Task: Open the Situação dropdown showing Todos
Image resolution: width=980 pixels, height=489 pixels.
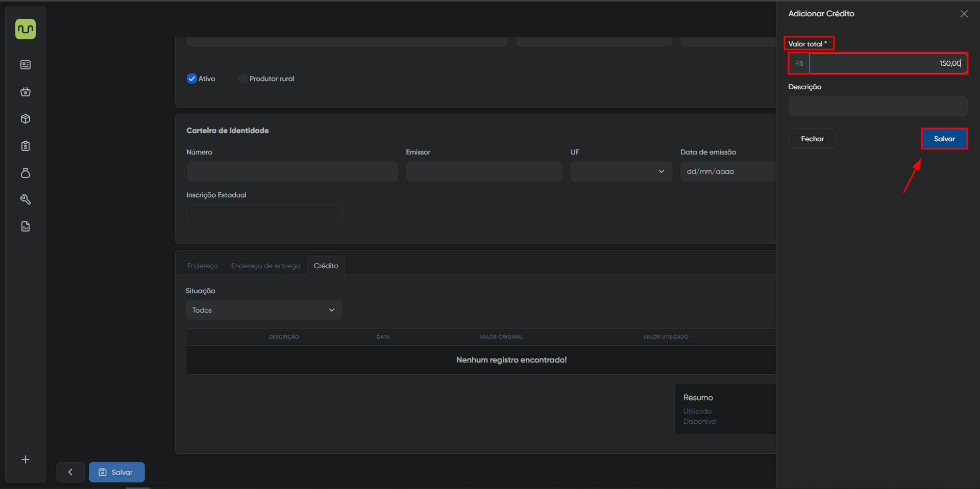Action: coord(263,310)
